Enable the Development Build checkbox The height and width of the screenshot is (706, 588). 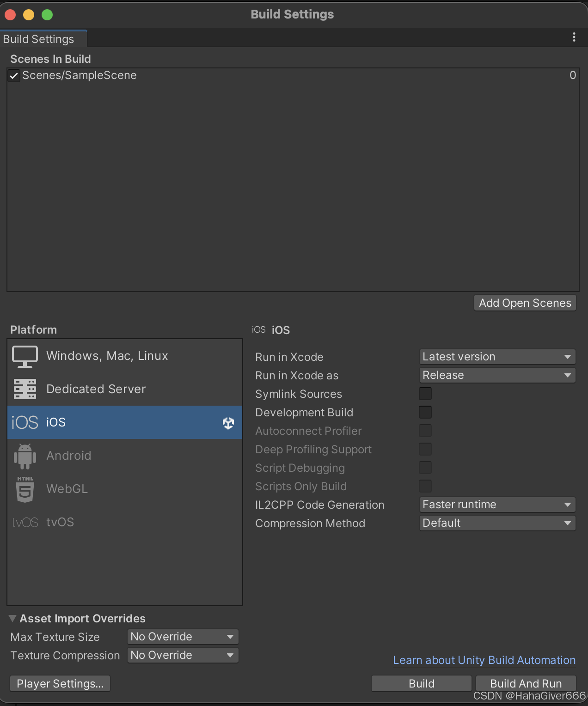[425, 412]
